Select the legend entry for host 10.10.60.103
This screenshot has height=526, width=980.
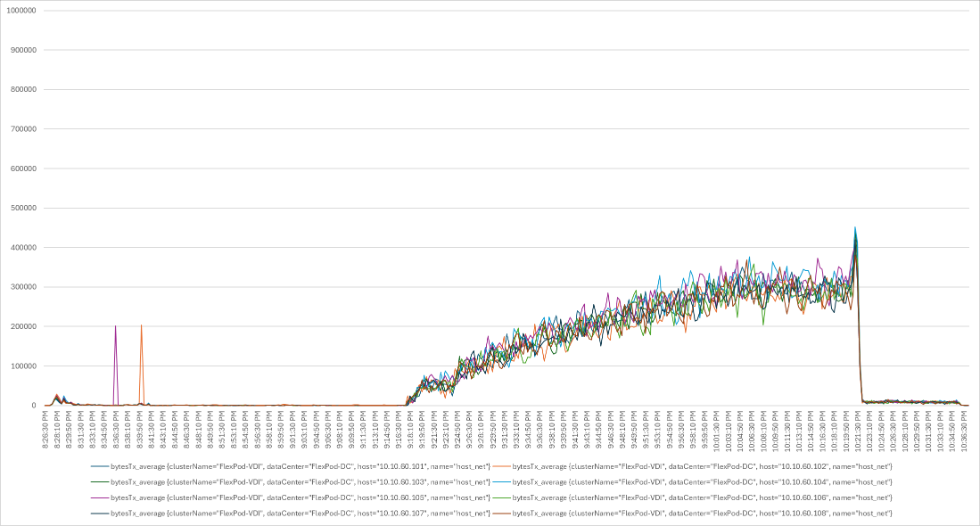[x=291, y=481]
